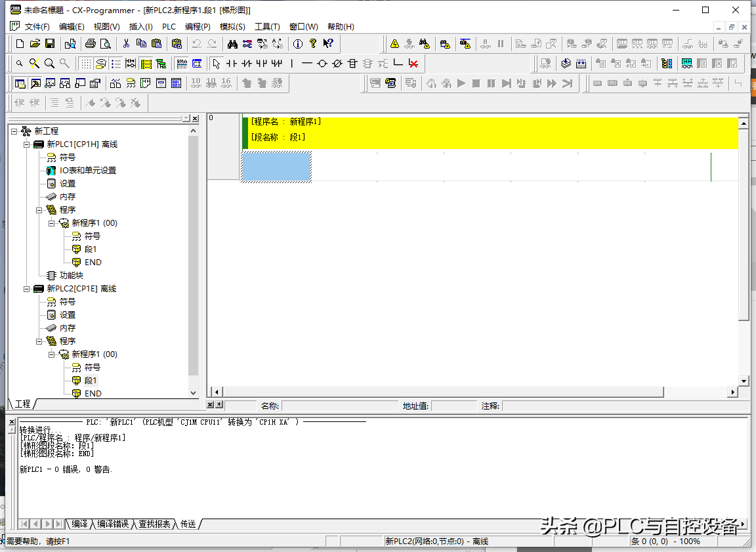The width and height of the screenshot is (756, 552).
Task: Click the Find binoculars icon
Action: pos(232,44)
